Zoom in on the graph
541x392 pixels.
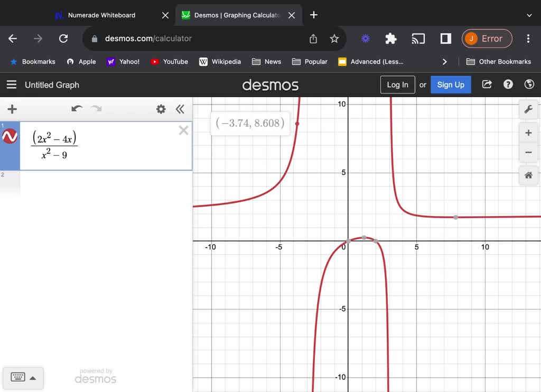coord(528,133)
